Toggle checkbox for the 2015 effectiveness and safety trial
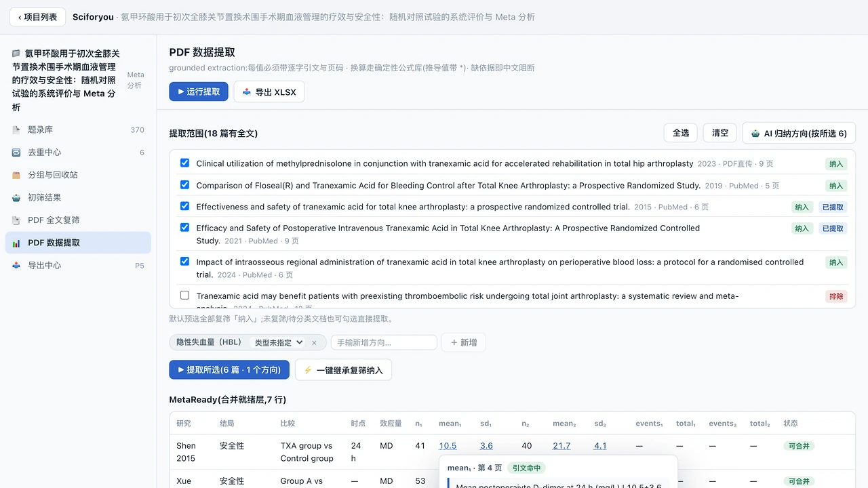868x488 pixels. (184, 206)
